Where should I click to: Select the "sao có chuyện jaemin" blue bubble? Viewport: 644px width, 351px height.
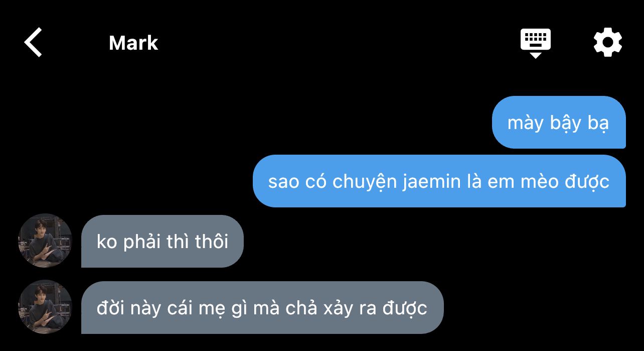coord(439,181)
